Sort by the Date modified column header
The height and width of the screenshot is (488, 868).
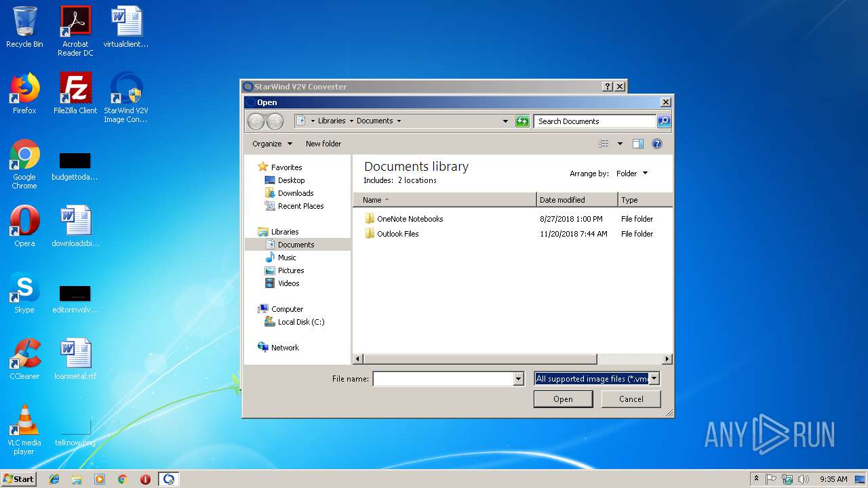[577, 200]
